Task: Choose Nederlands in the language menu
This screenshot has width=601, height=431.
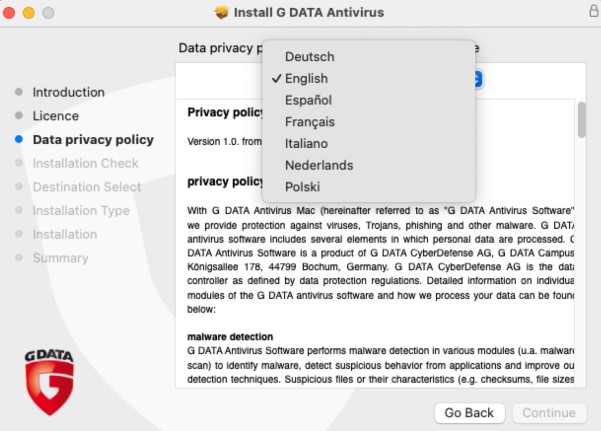Action: (x=319, y=165)
